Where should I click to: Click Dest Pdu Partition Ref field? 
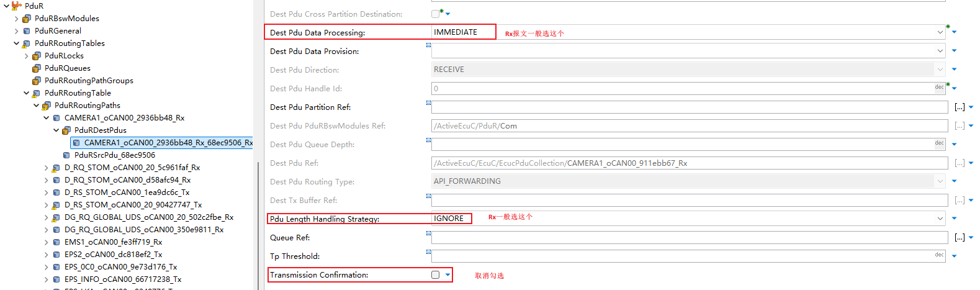tap(690, 107)
